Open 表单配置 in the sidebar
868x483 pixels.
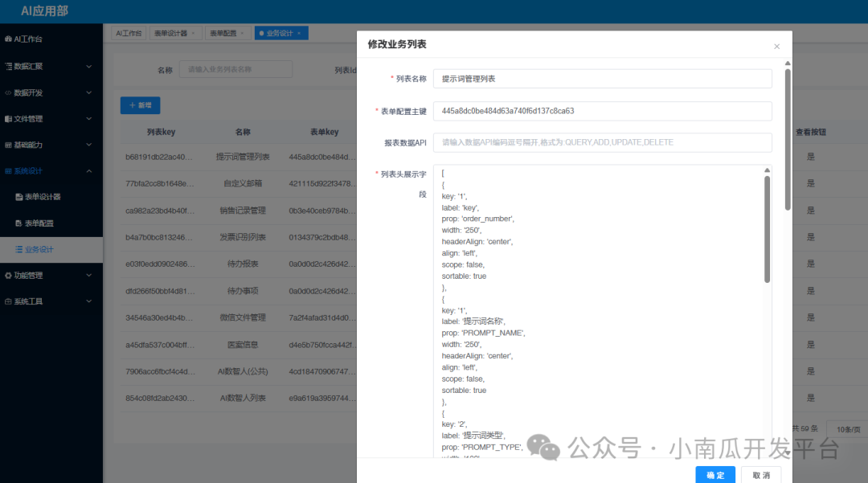click(x=51, y=223)
